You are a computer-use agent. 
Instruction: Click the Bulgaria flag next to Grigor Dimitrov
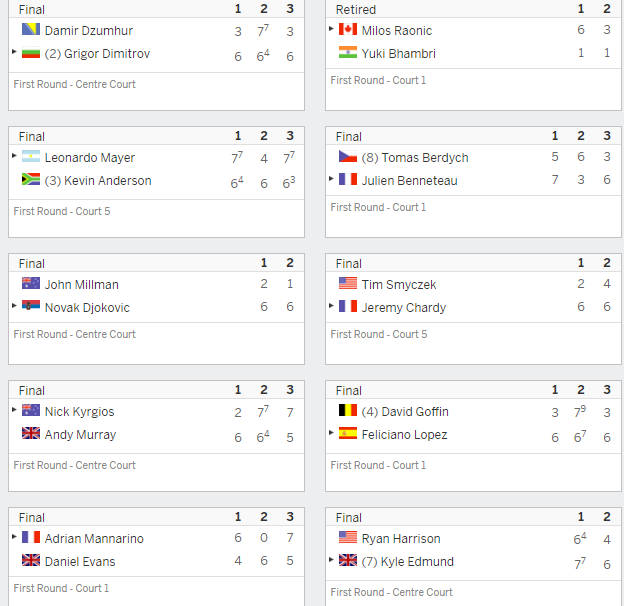(31, 53)
